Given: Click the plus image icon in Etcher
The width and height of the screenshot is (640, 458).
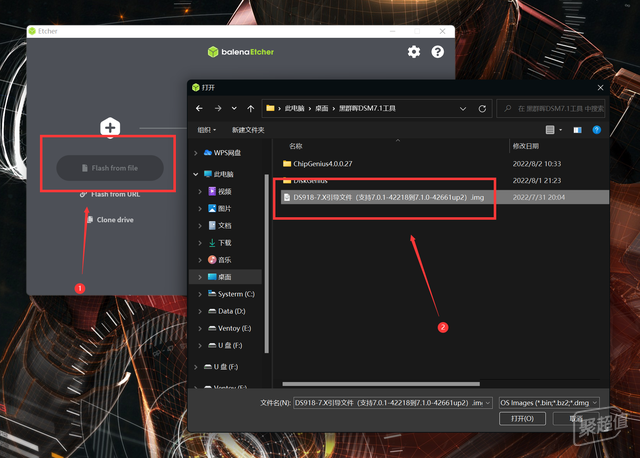Looking at the screenshot, I should (x=110, y=128).
